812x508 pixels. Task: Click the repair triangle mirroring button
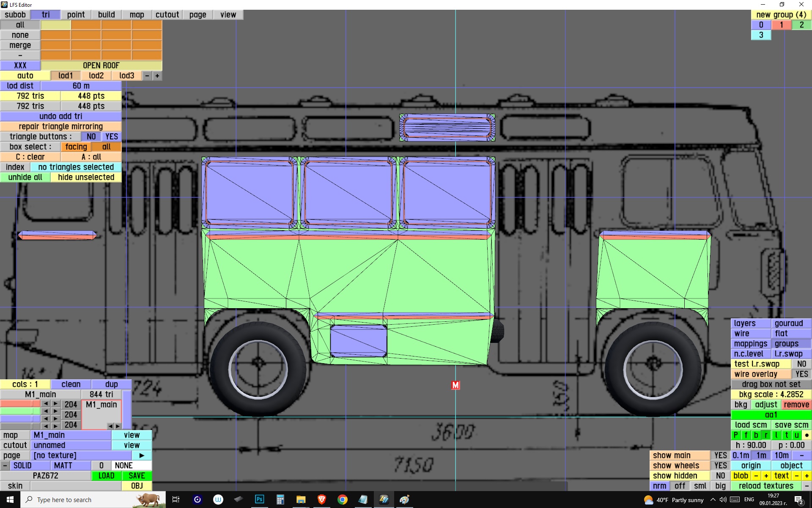pyautogui.click(x=60, y=126)
